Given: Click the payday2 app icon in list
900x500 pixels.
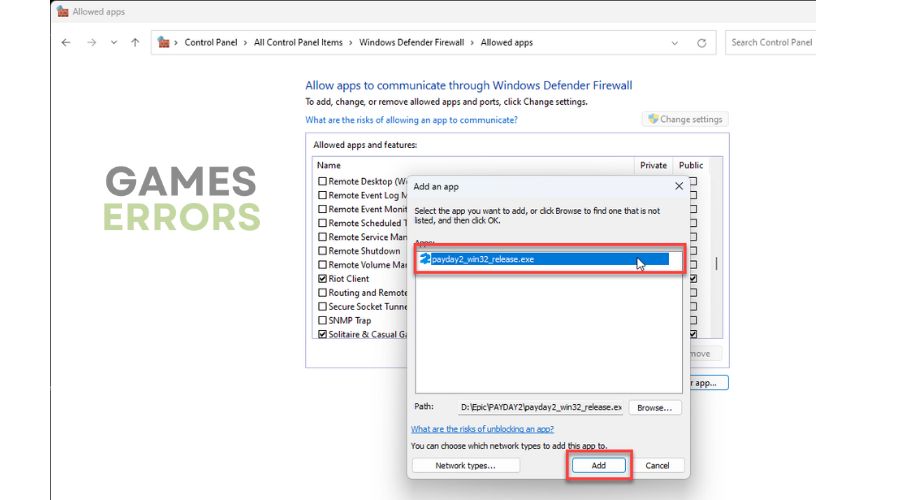Looking at the screenshot, I should (425, 259).
